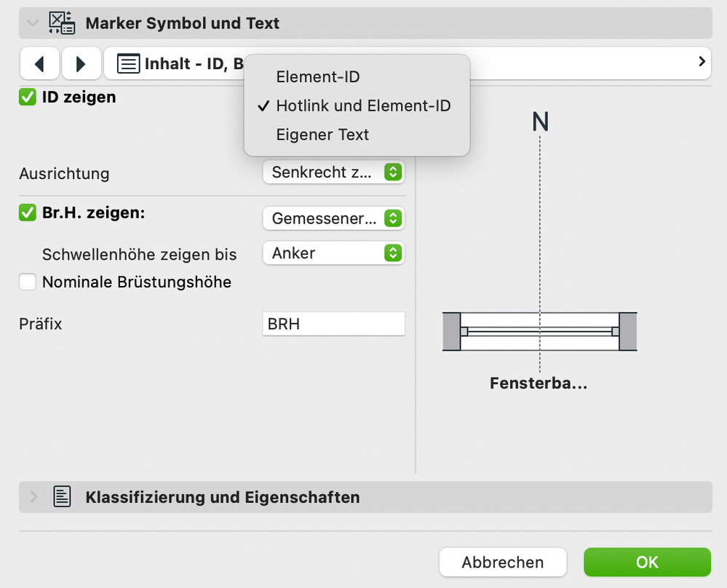The height and width of the screenshot is (588, 727).
Task: Choose Eigener Text menu option
Action: point(322,135)
